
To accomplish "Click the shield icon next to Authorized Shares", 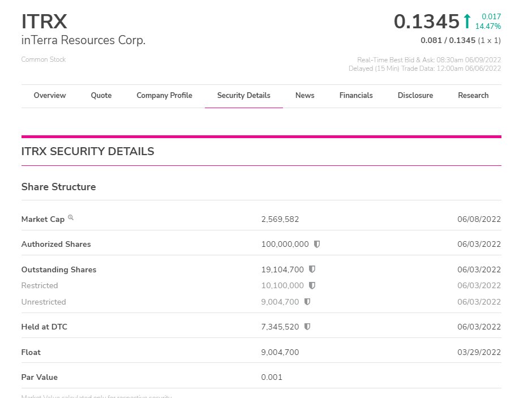I will click(x=317, y=244).
